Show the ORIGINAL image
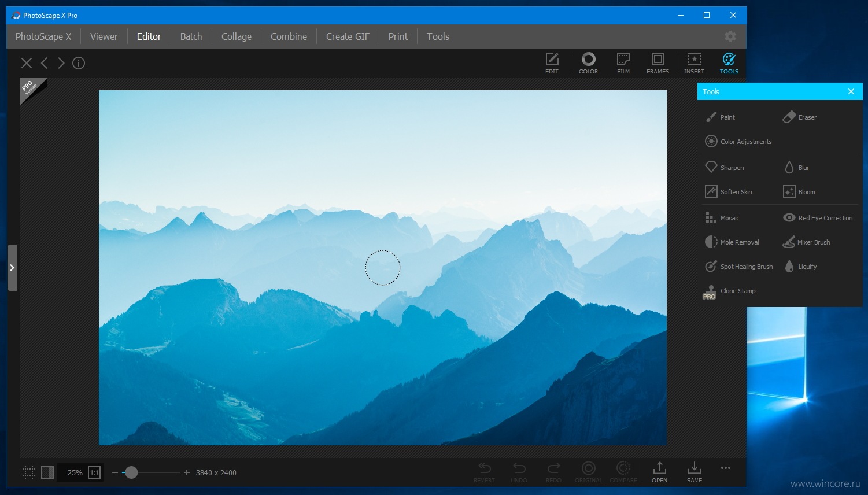 [x=588, y=472]
